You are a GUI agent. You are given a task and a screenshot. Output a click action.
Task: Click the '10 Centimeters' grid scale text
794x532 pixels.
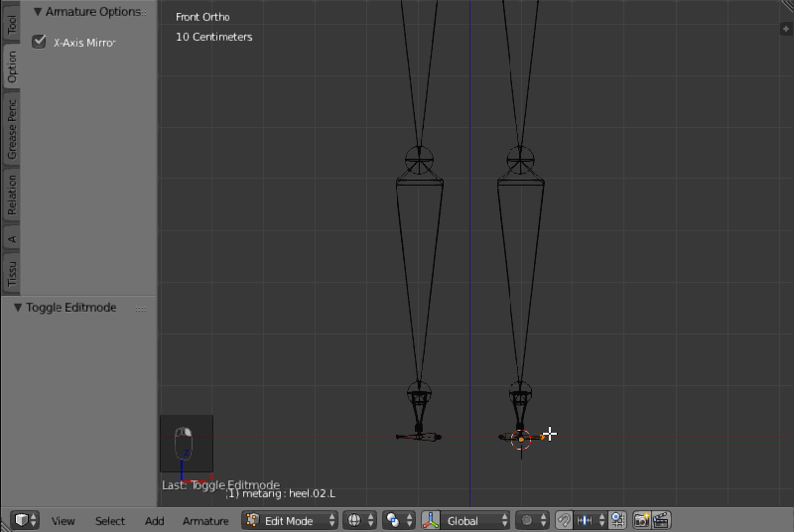[213, 37]
